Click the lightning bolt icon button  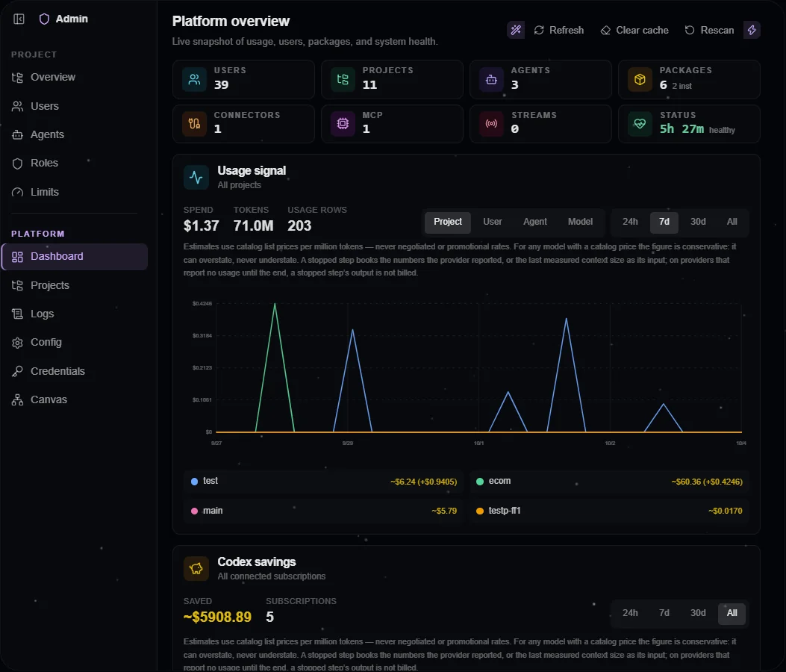pyautogui.click(x=752, y=30)
